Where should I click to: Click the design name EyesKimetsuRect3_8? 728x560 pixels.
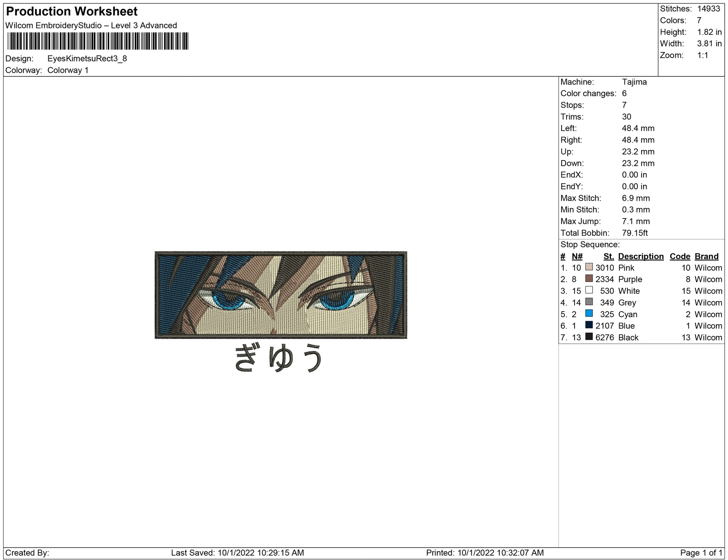87,58
